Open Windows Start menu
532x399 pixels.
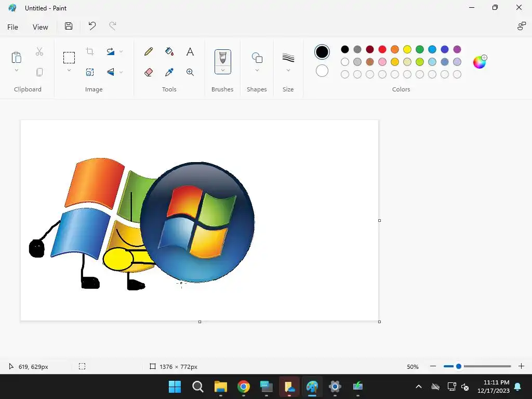click(x=175, y=387)
